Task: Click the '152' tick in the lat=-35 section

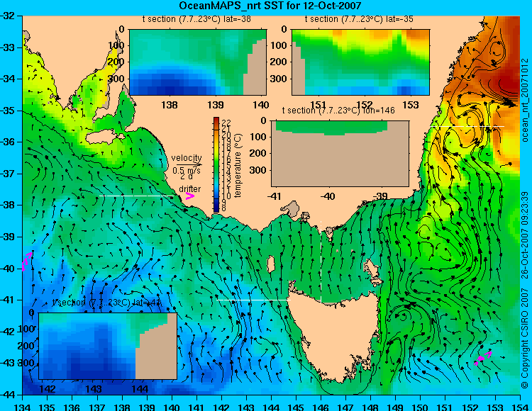Action: [x=365, y=105]
